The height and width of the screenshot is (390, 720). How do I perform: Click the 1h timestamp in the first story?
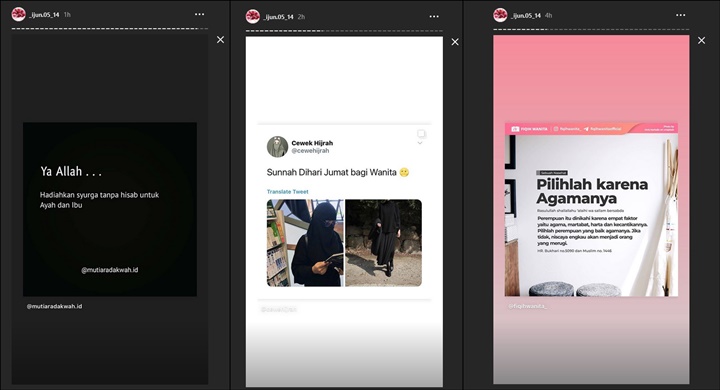(67, 15)
